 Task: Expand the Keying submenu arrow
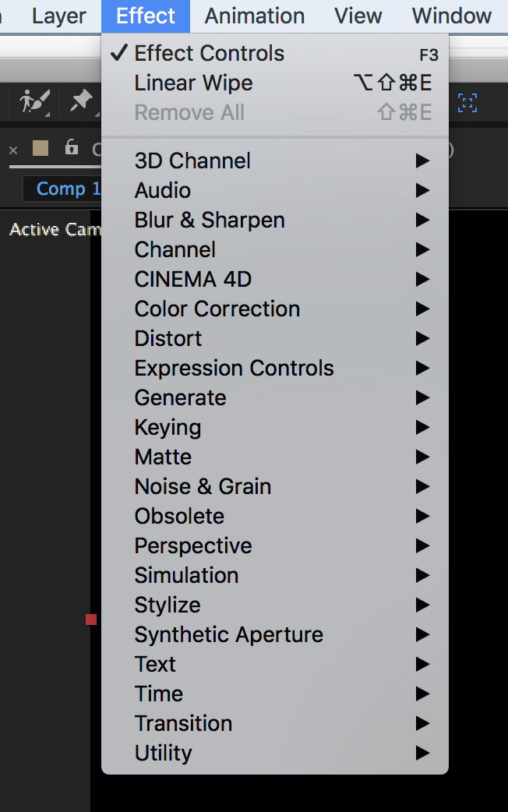(422, 428)
